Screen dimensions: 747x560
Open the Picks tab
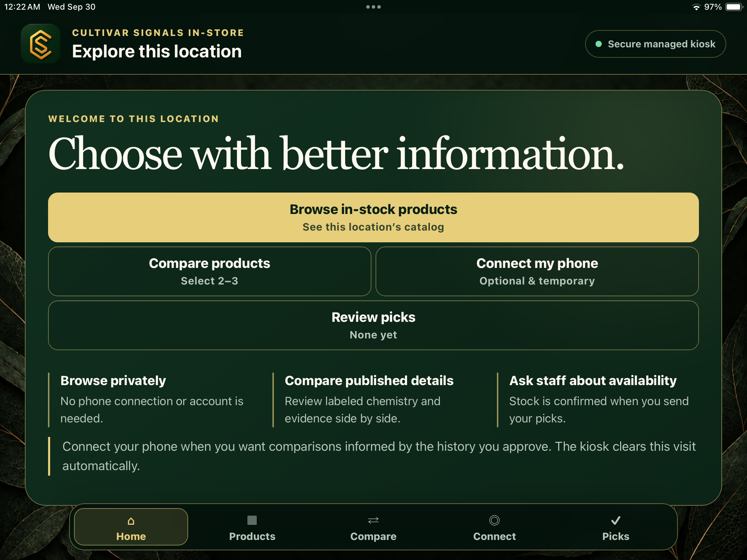(x=616, y=527)
